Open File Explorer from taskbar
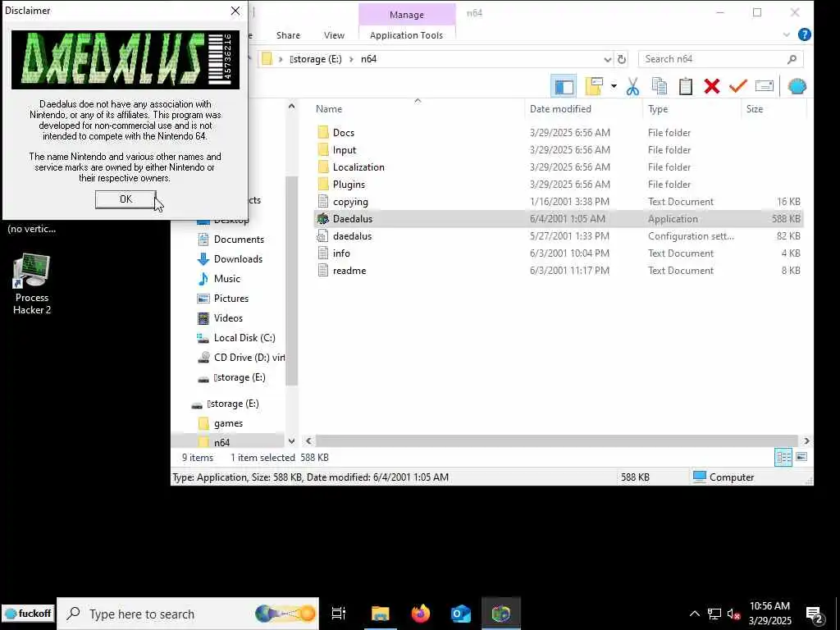This screenshot has width=840, height=630. pos(381,614)
